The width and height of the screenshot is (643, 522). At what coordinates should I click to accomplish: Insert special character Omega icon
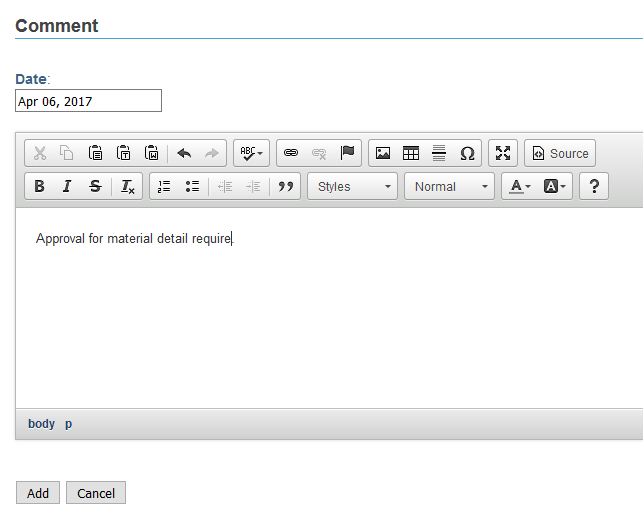coord(467,153)
